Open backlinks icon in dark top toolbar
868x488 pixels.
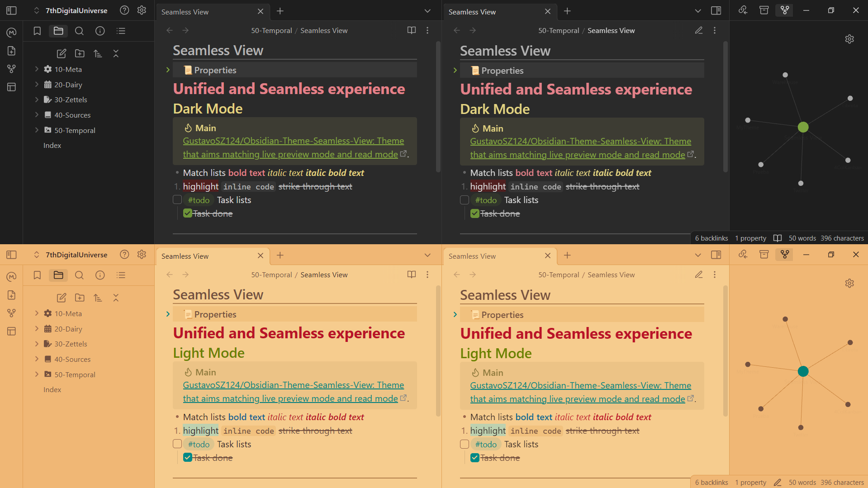click(743, 10)
